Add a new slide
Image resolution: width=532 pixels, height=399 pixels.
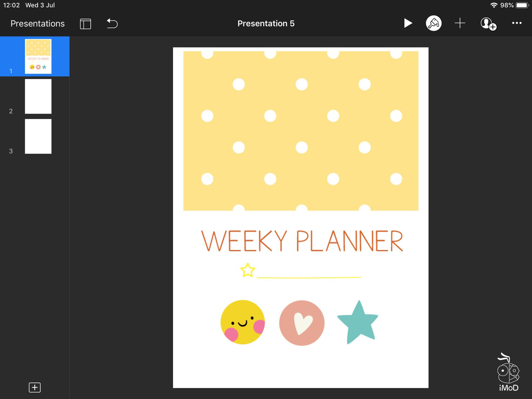(x=35, y=387)
